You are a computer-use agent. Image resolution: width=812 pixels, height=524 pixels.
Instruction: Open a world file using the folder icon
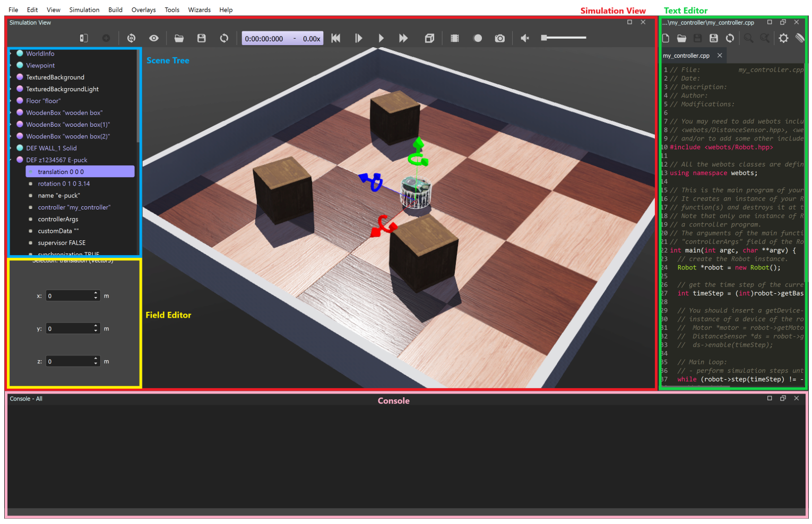click(179, 38)
